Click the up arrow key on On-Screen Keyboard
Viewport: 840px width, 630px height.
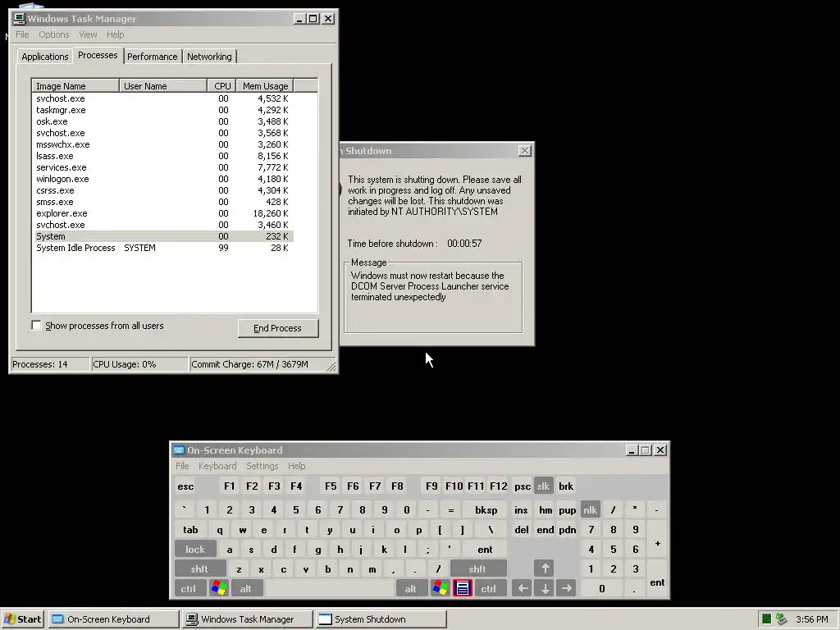pyautogui.click(x=545, y=568)
